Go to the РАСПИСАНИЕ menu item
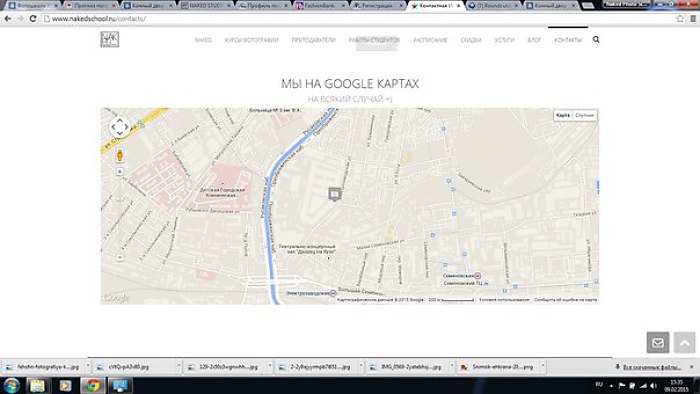700x394 pixels. tap(430, 40)
